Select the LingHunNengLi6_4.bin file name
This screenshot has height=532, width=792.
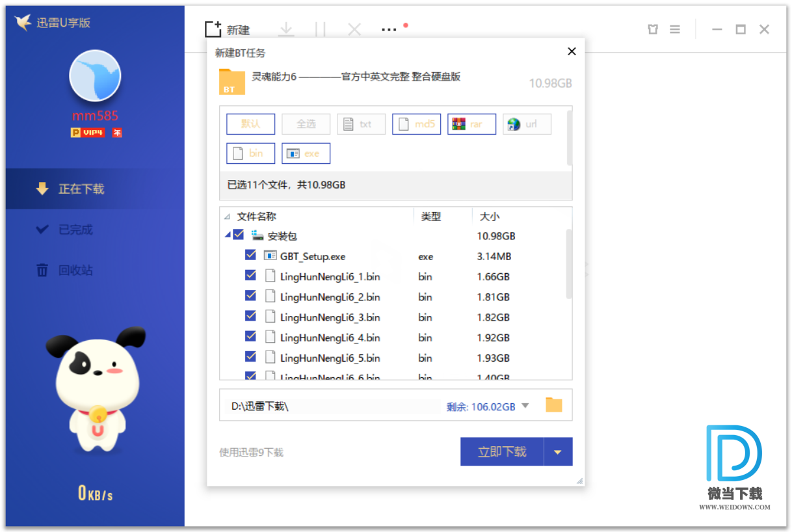click(x=330, y=338)
